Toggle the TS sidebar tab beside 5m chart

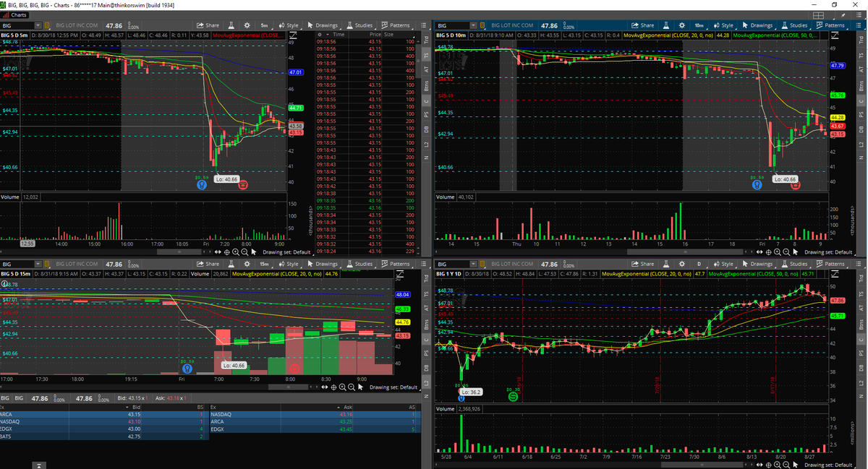point(427,56)
